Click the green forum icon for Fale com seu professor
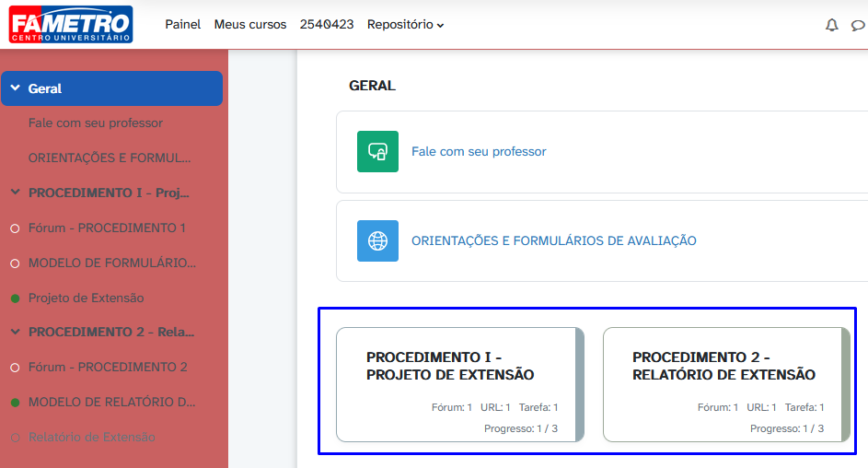The width and height of the screenshot is (868, 468). pyautogui.click(x=377, y=151)
